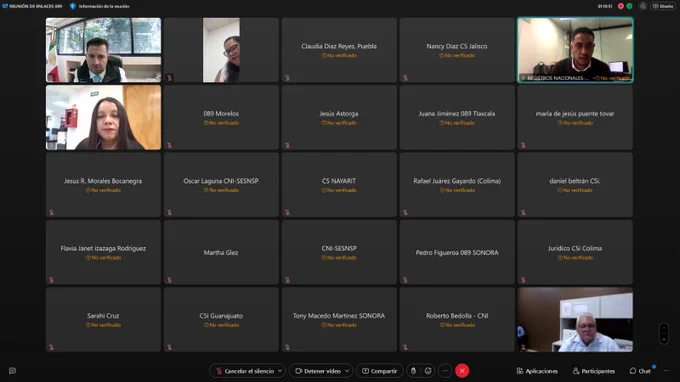The height and width of the screenshot is (382, 680).
Task: Open the panel options ellipsis right of Chat
Action: (x=666, y=371)
